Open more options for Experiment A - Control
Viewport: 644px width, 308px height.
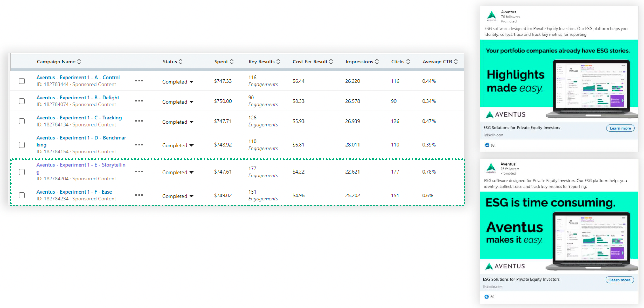[139, 81]
